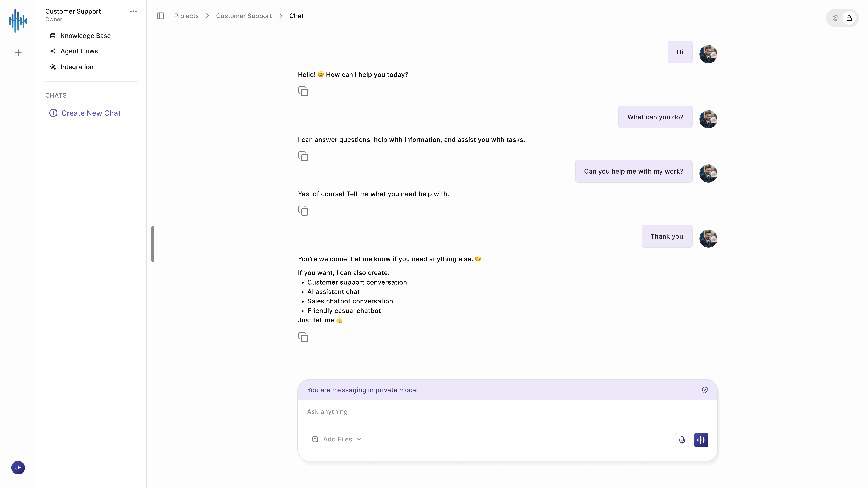The height and width of the screenshot is (488, 868).
Task: Click the Agent Flows sparkle icon
Action: click(x=53, y=51)
